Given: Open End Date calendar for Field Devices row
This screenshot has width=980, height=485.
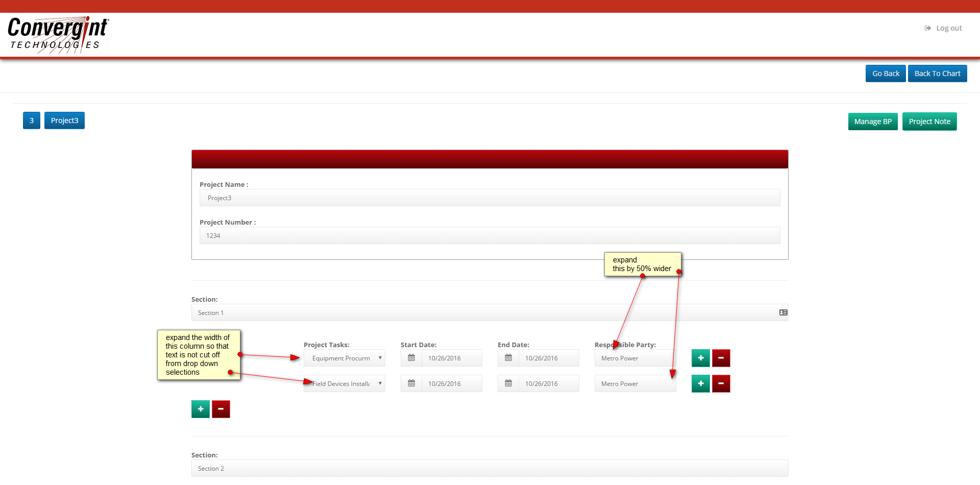Looking at the screenshot, I should pos(508,383).
